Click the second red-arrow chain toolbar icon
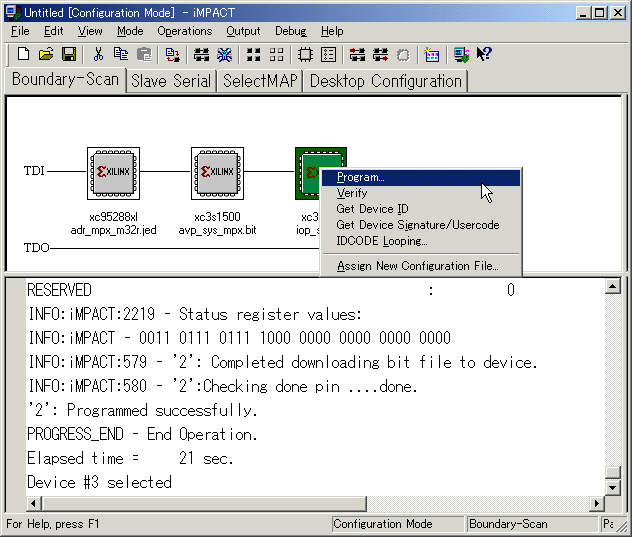This screenshot has width=632, height=537. click(380, 54)
